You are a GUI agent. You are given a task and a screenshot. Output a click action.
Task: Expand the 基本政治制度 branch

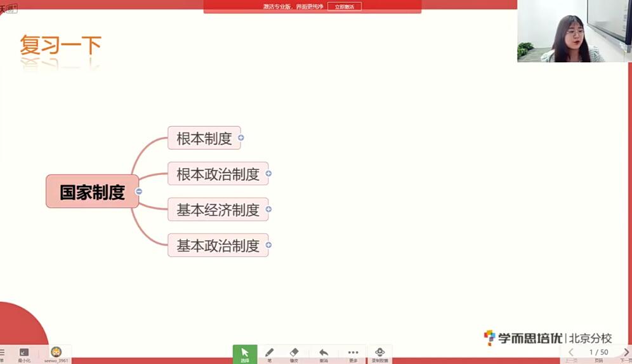[x=268, y=245]
